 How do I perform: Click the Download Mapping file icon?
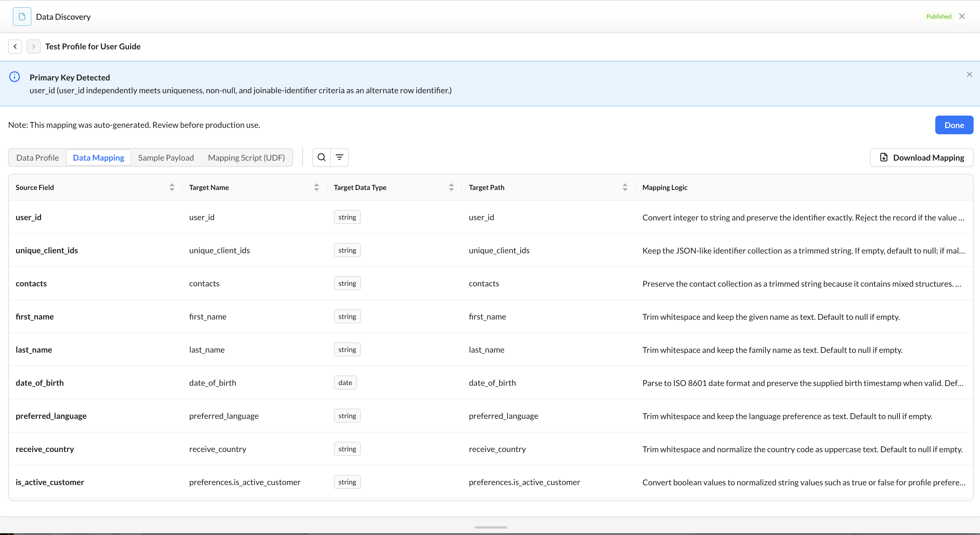pos(884,157)
